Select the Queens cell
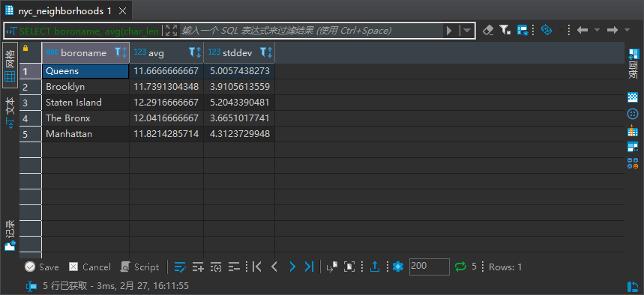 pos(85,71)
